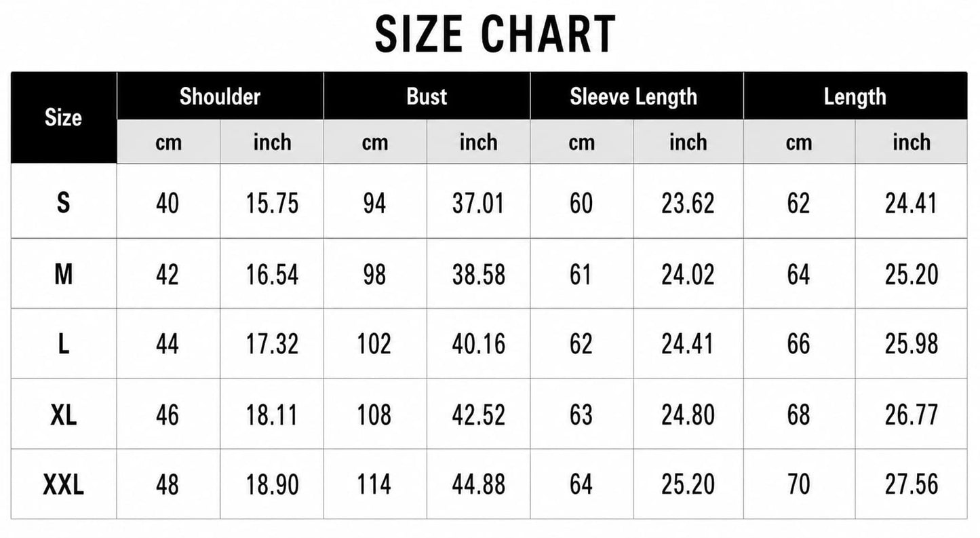This screenshot has height=538, width=980.
Task: Click the S size row label
Action: click(64, 202)
